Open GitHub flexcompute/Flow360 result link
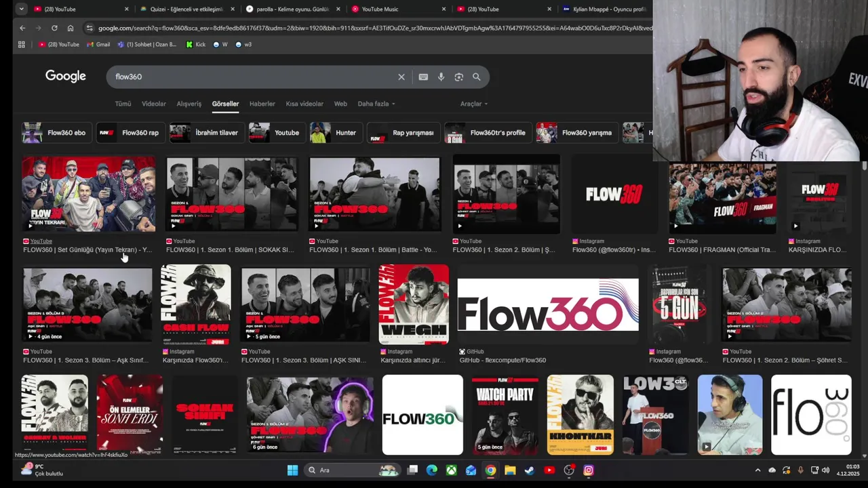This screenshot has height=488, width=868. [502, 360]
